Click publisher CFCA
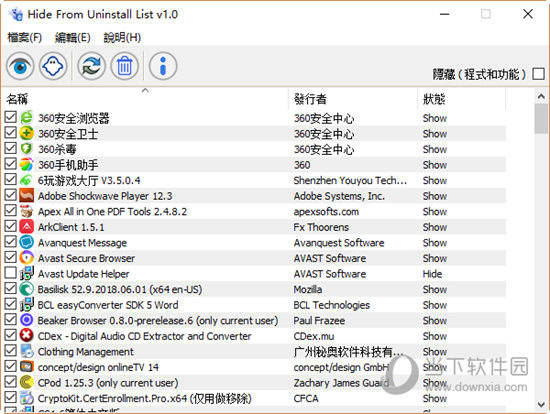Screen dimensions: 550x414 pos(306,398)
